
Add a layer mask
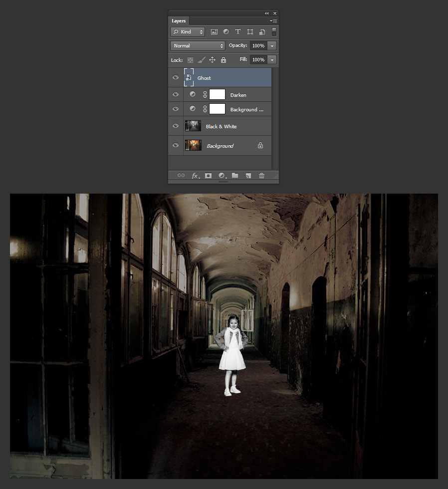(x=208, y=176)
